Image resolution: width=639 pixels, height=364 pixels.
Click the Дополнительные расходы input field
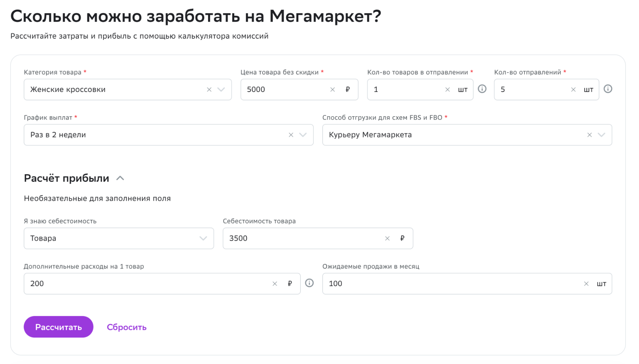coord(162,284)
